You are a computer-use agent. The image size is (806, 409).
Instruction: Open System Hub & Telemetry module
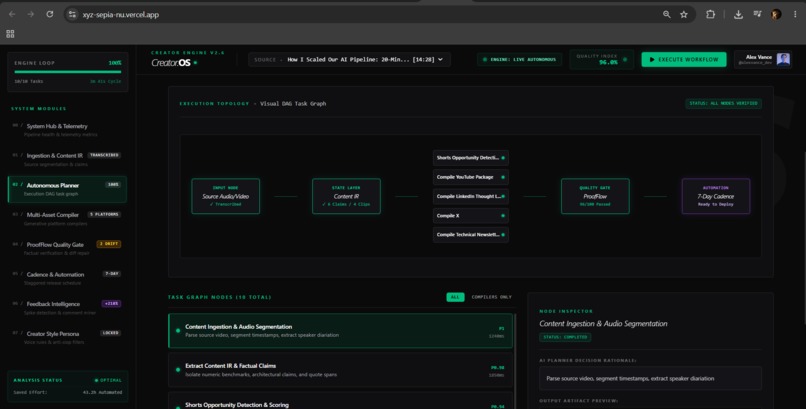pyautogui.click(x=67, y=130)
